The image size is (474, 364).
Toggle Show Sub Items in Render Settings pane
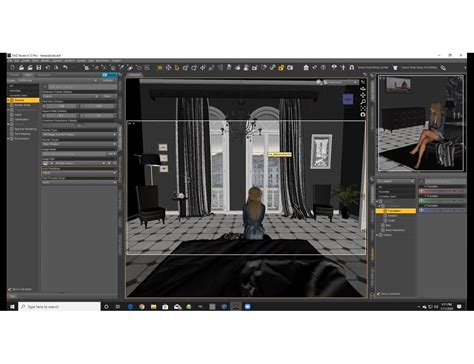click(20, 289)
